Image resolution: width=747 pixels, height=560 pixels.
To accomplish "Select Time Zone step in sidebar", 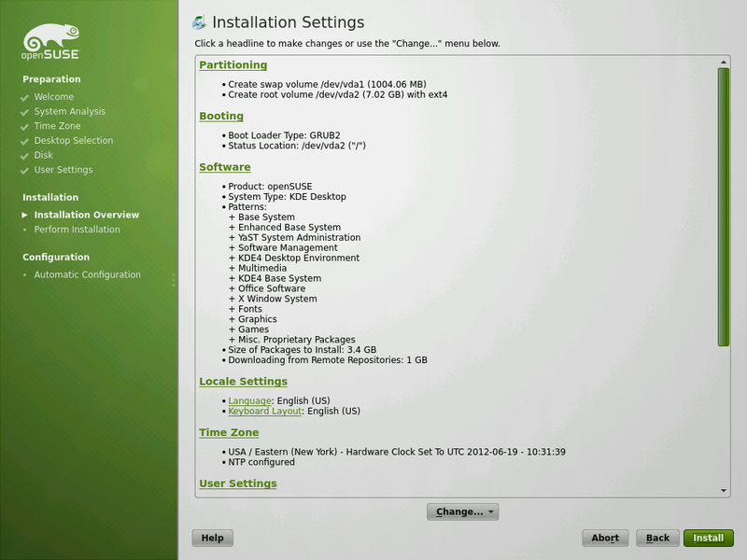I will pos(57,126).
